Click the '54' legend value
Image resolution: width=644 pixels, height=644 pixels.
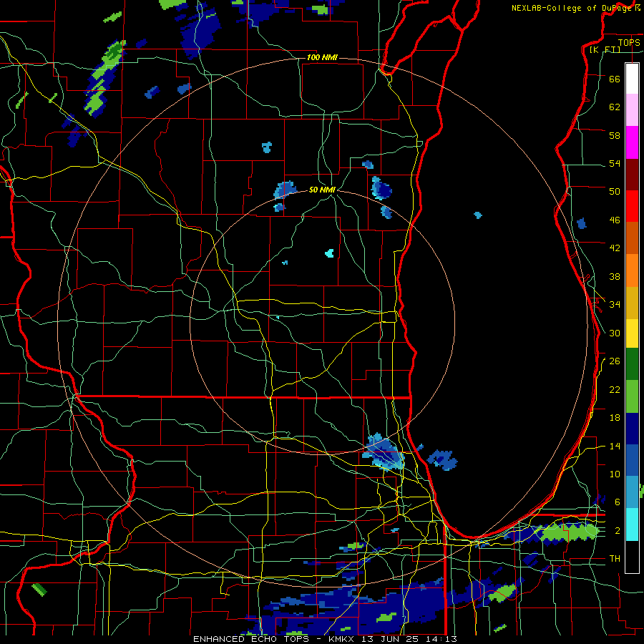pyautogui.click(x=615, y=163)
